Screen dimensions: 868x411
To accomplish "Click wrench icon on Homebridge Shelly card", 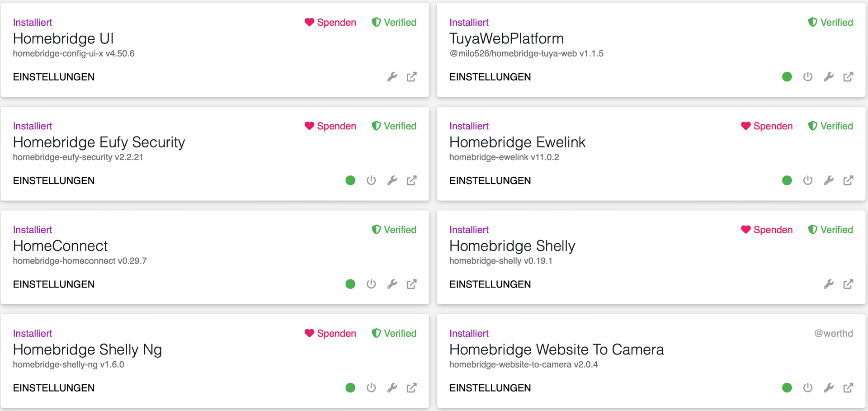I will (828, 284).
